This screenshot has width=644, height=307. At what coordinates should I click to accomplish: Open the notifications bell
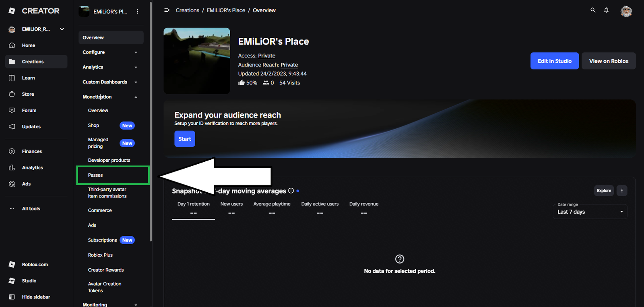(x=606, y=10)
